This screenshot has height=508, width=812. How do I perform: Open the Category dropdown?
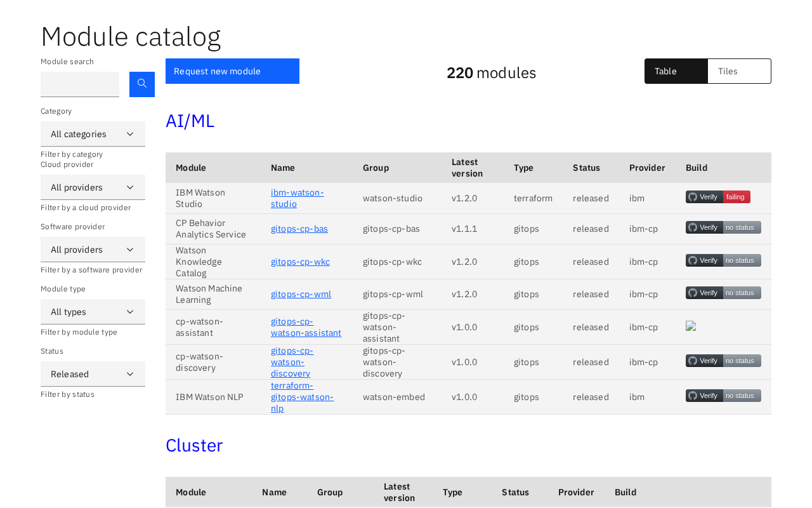93,134
